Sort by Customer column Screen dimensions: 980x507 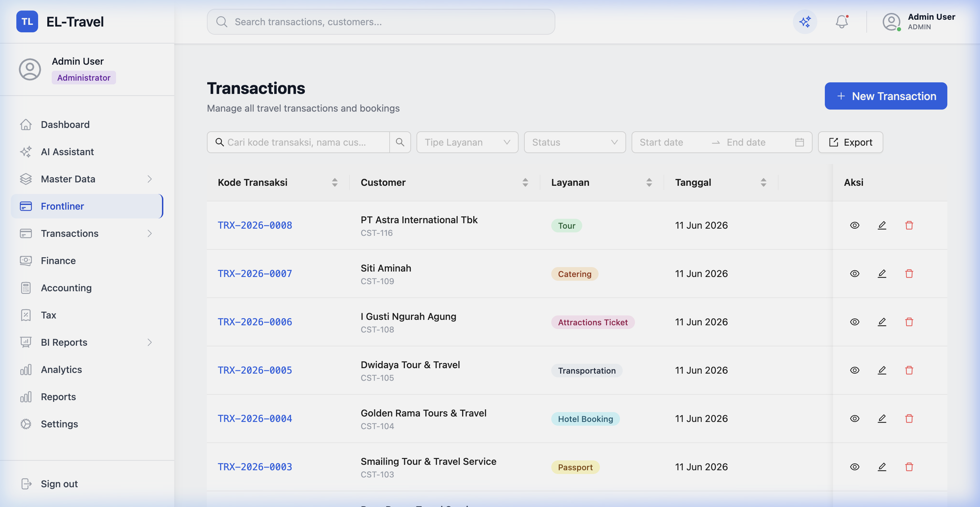525,182
